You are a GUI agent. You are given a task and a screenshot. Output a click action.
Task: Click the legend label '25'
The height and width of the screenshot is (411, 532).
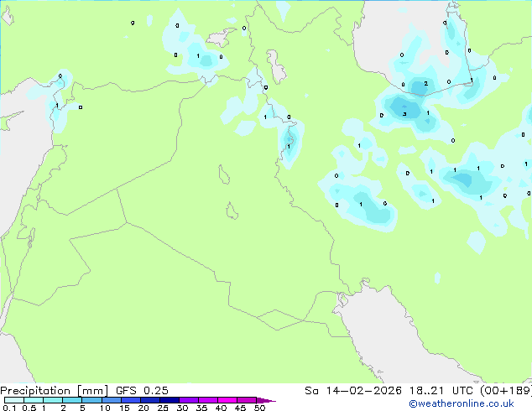pyautogui.click(x=163, y=408)
